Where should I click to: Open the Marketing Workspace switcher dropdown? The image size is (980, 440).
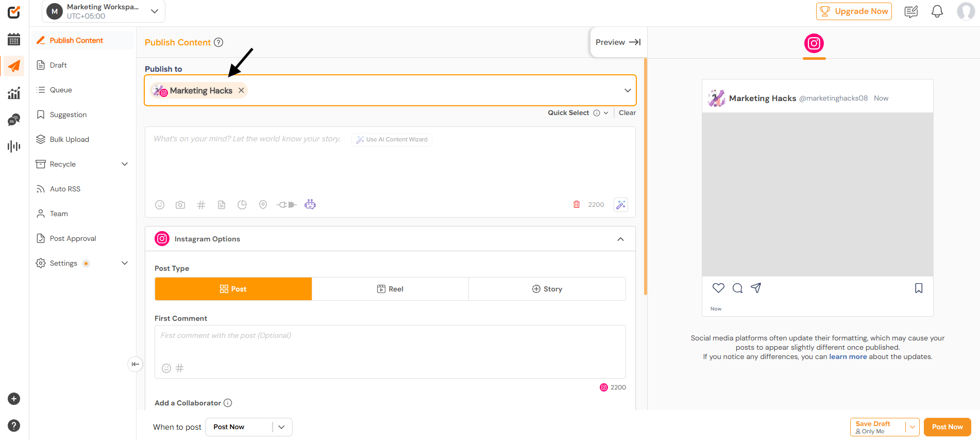[x=104, y=11]
